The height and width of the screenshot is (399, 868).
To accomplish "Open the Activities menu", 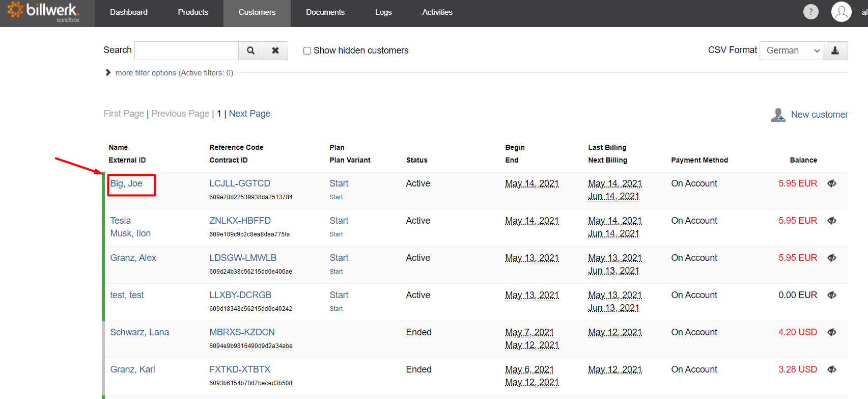I will 437,12.
